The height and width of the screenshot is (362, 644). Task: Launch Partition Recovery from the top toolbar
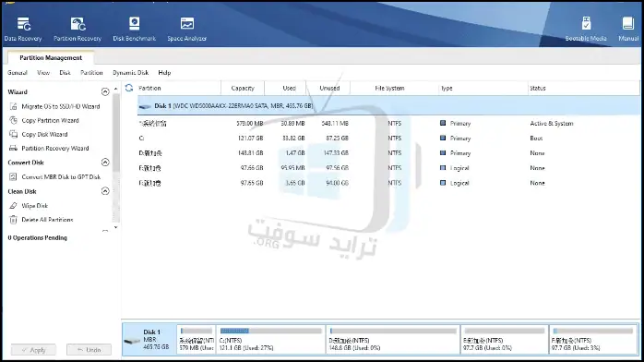[x=78, y=30]
